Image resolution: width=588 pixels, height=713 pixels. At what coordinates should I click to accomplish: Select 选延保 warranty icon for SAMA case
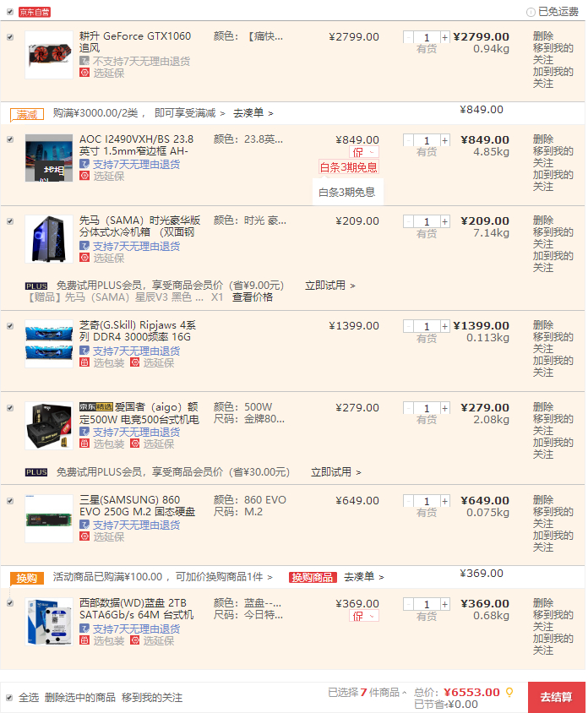point(84,258)
